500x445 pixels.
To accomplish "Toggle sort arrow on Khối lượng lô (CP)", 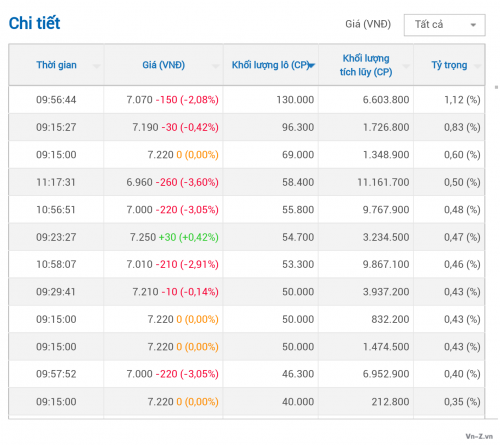I will [311, 66].
